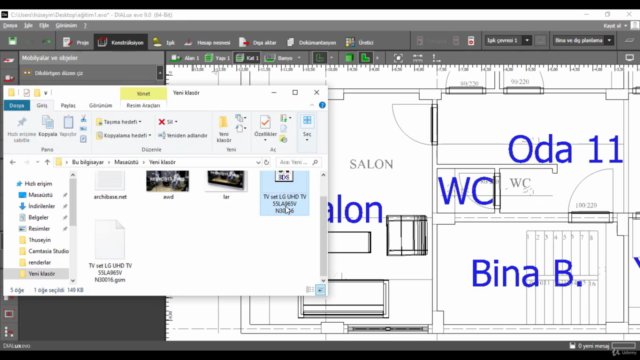Click the Ara: Yeni search field
The height and width of the screenshot is (360, 640).
[298, 162]
